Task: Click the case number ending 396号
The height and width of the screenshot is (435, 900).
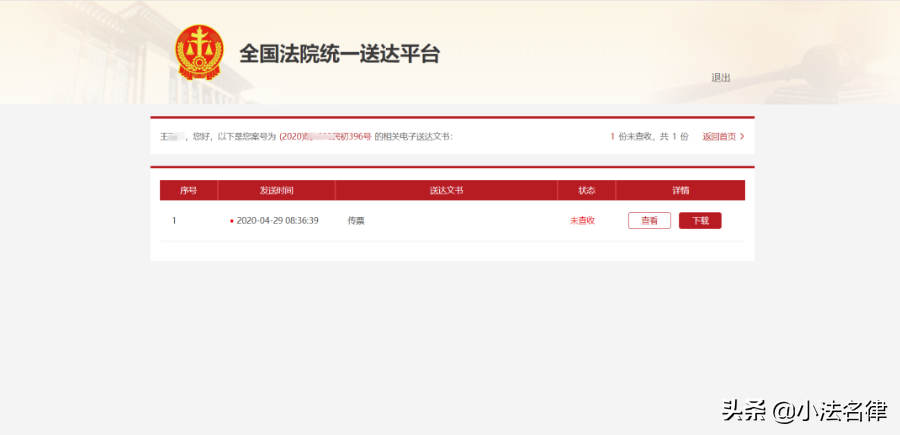Action: [x=325, y=137]
